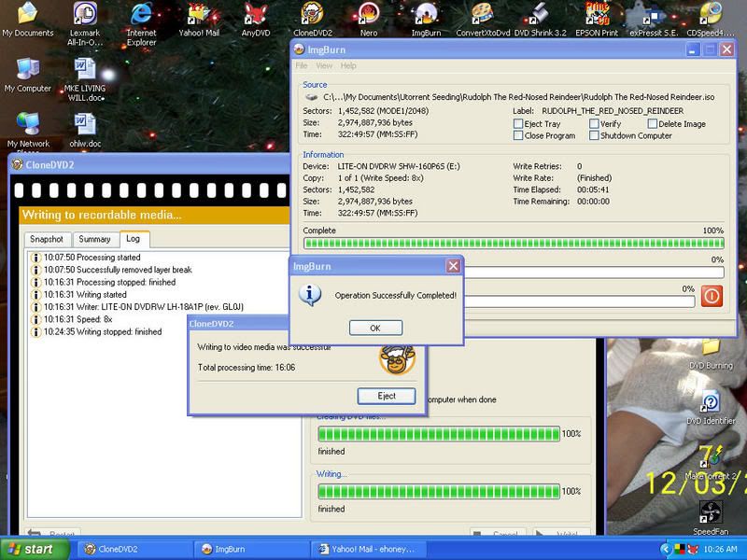
Task: Switch to the Snapshot tab in CloneDVD2
Action: click(47, 239)
